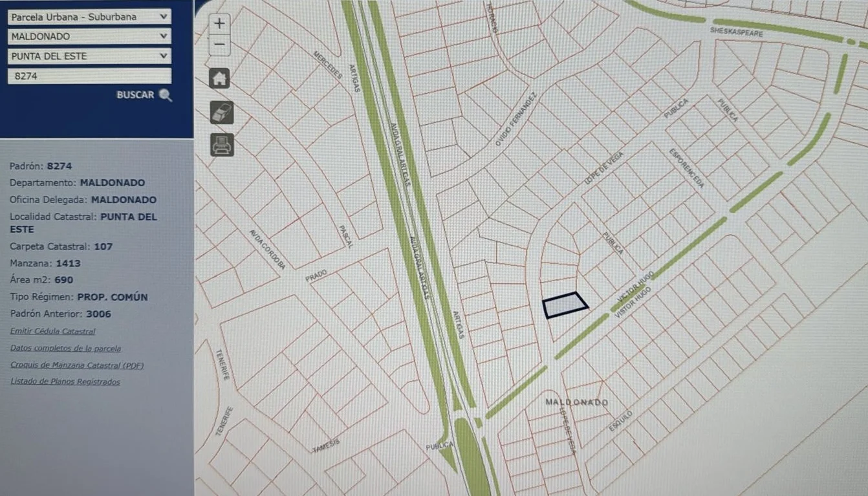Click the zoom in plus button
This screenshot has height=496, width=868.
click(x=220, y=23)
